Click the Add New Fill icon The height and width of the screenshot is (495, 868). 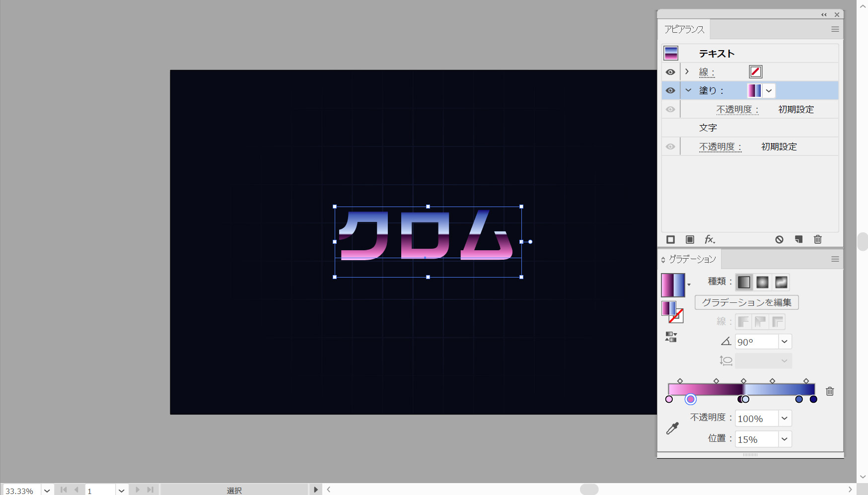coord(690,240)
